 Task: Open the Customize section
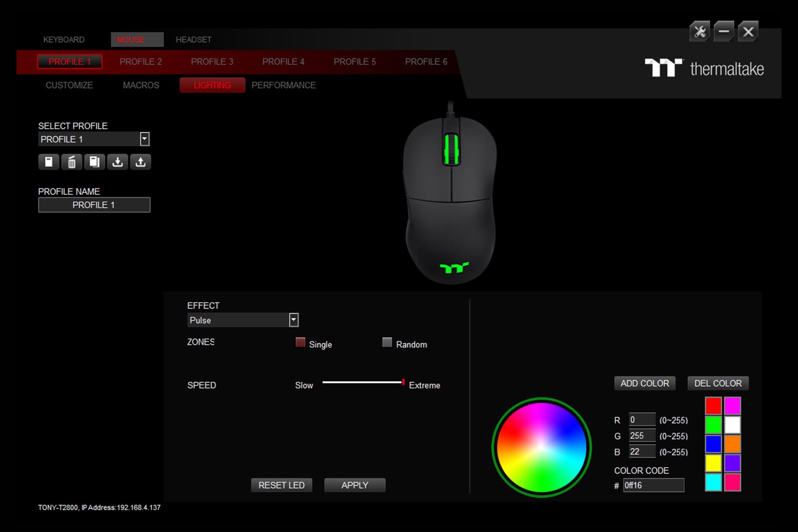click(x=69, y=85)
